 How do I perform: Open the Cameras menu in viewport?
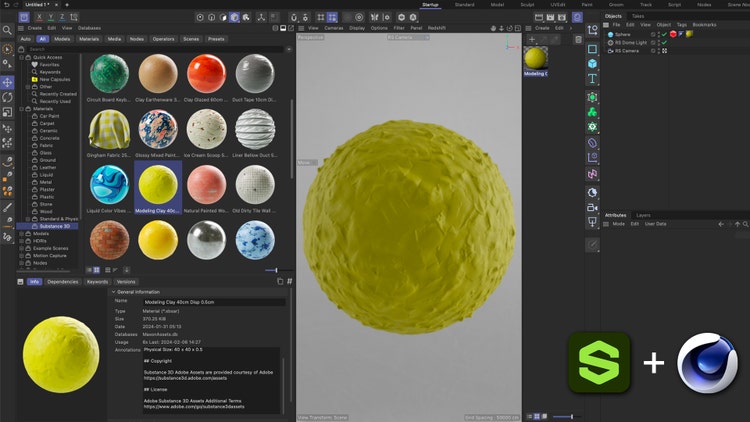pos(334,28)
